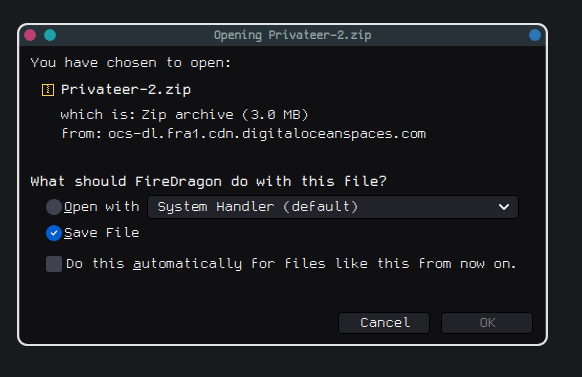Click the 'Do this automatically for files' label
The image size is (582, 377).
291,264
